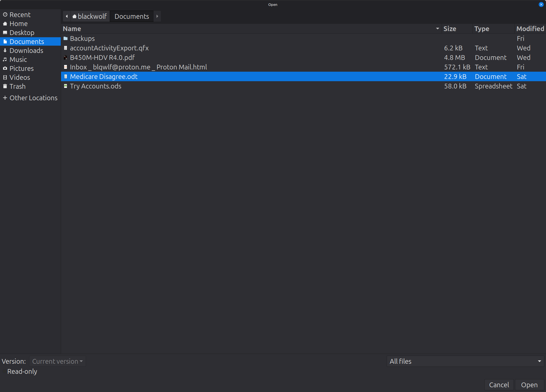Viewport: 546px width, 392px height.
Task: Click the Backups folder icon
Action: click(x=66, y=38)
